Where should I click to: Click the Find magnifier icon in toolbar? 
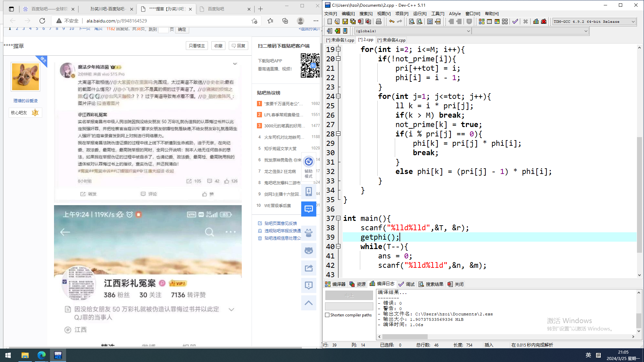click(x=412, y=21)
